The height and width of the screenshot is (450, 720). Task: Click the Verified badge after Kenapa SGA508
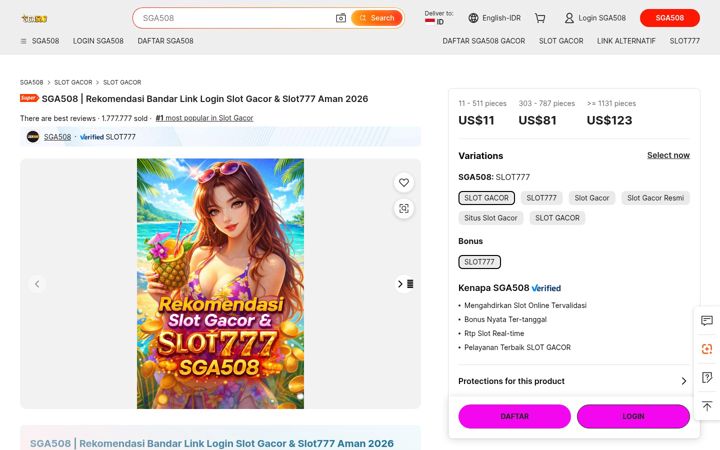[546, 288]
